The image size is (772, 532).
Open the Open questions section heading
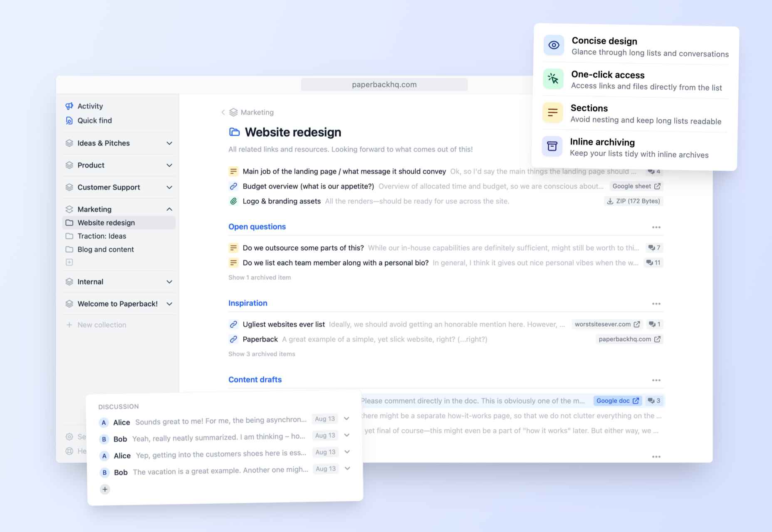coord(257,227)
